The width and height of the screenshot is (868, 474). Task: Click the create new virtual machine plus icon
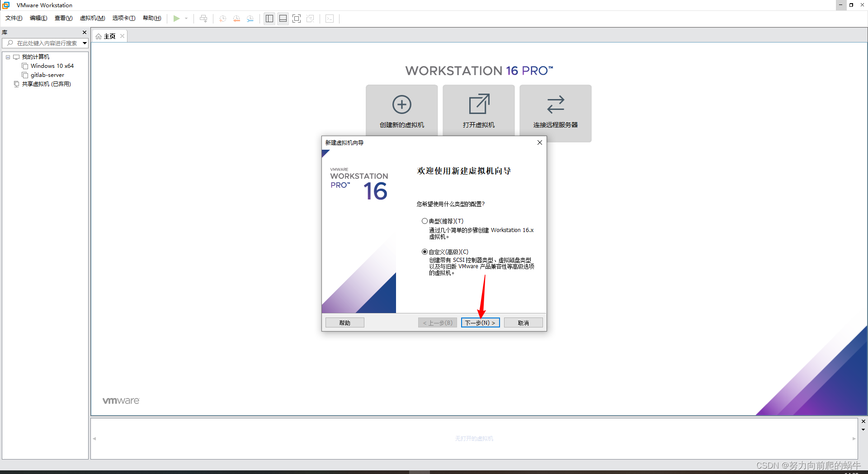(x=402, y=104)
